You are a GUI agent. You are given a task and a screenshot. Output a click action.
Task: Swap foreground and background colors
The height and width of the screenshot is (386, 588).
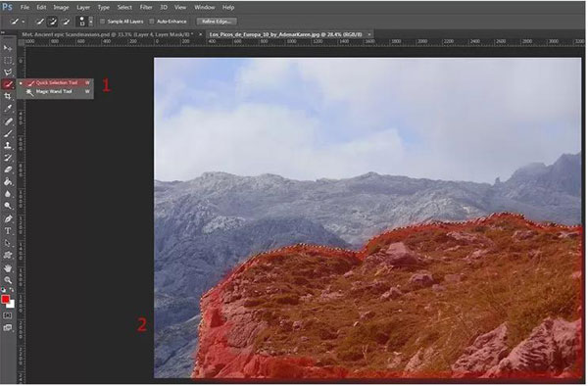(11, 290)
